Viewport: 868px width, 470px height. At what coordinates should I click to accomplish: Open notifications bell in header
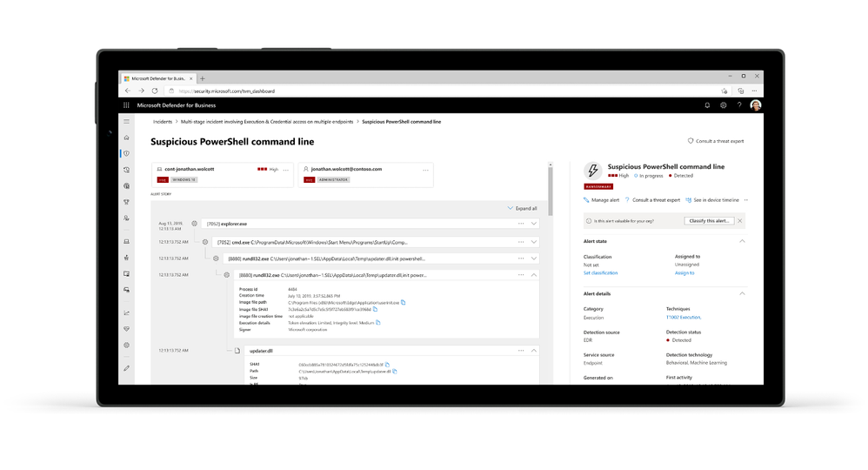click(x=707, y=105)
